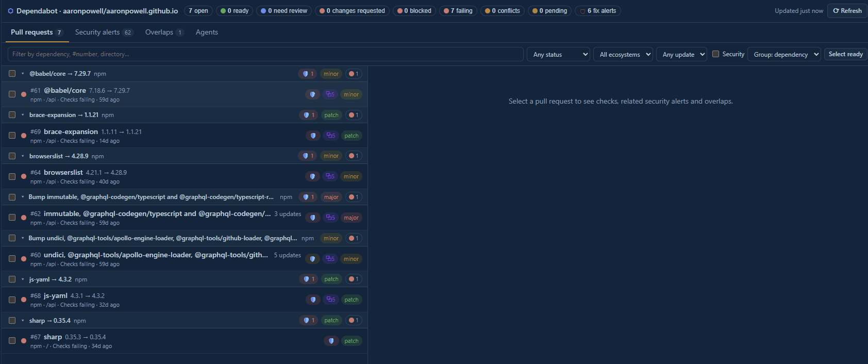Click overlaps badge on #68 js-yaml row
This screenshot has height=364, width=868.
tap(331, 300)
